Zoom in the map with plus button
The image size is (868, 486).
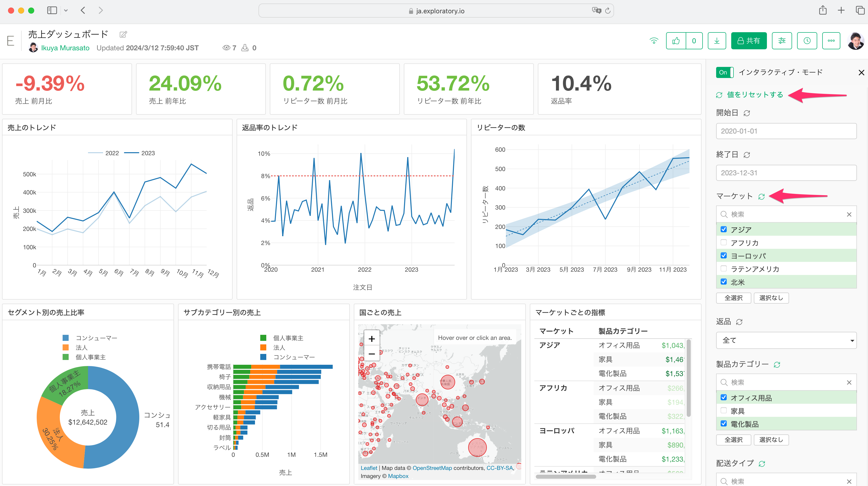[371, 339]
